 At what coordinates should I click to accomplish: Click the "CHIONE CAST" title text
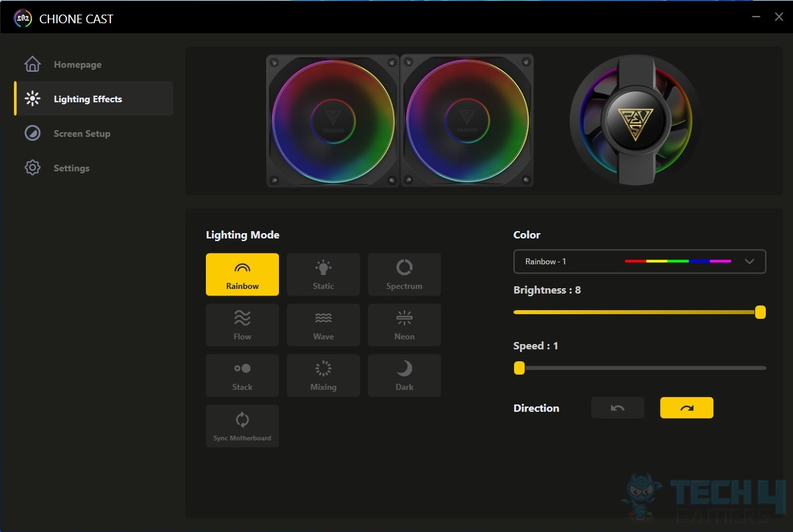(x=76, y=19)
